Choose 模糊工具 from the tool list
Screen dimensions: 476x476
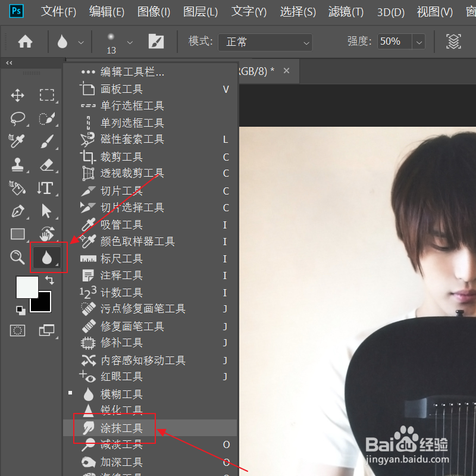pos(150,394)
